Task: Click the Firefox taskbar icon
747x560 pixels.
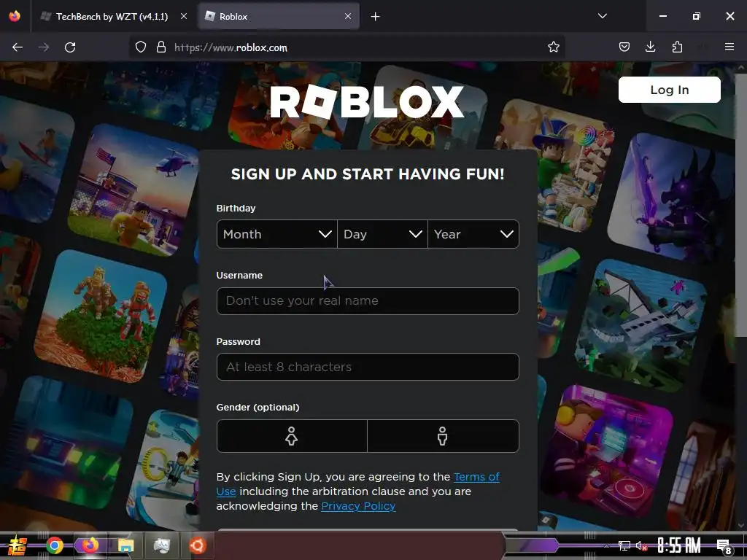Action: pyautogui.click(x=90, y=545)
